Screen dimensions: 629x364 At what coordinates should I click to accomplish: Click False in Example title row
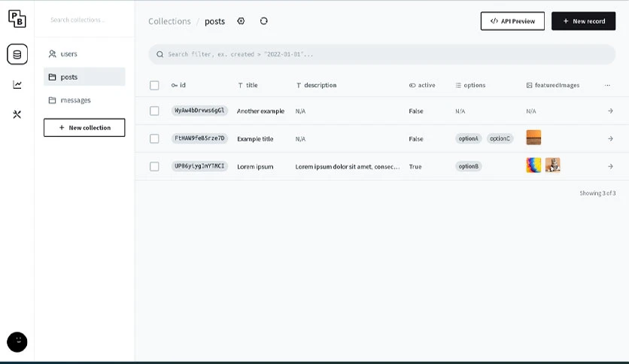(416, 138)
